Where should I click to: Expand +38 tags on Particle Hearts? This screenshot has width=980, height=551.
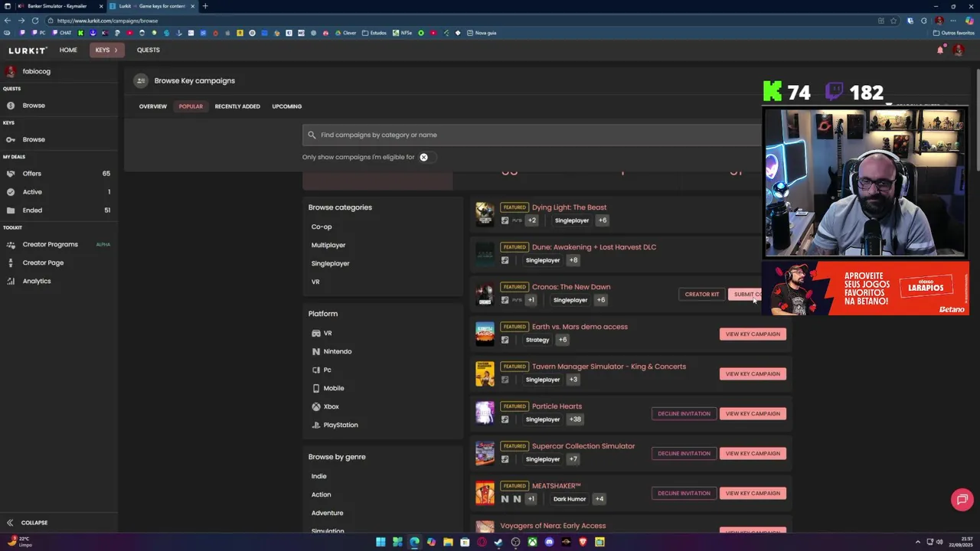575,419
